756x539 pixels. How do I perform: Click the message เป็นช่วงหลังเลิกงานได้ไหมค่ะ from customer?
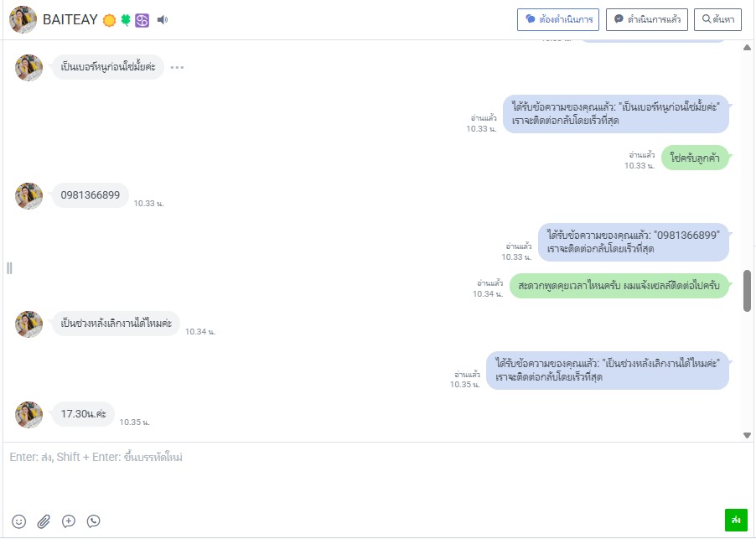(x=116, y=324)
